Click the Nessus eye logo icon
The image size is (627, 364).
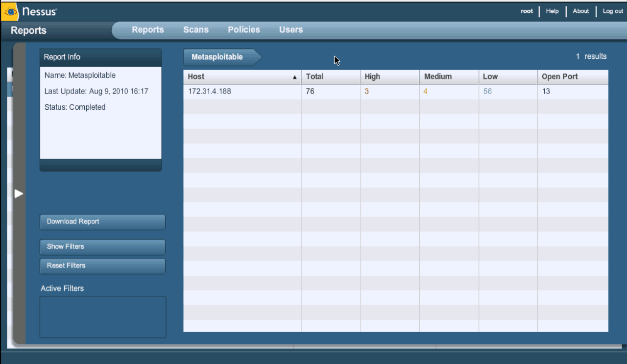pos(9,11)
